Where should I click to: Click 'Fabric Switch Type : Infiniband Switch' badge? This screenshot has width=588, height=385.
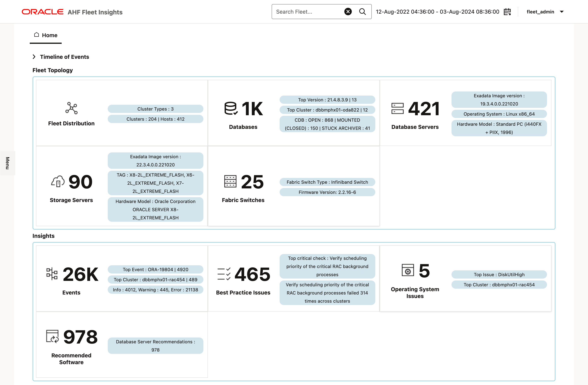point(327,182)
